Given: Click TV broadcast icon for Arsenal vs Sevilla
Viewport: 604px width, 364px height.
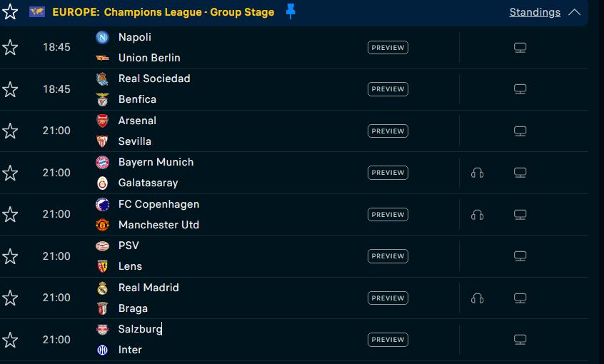Looking at the screenshot, I should (520, 131).
